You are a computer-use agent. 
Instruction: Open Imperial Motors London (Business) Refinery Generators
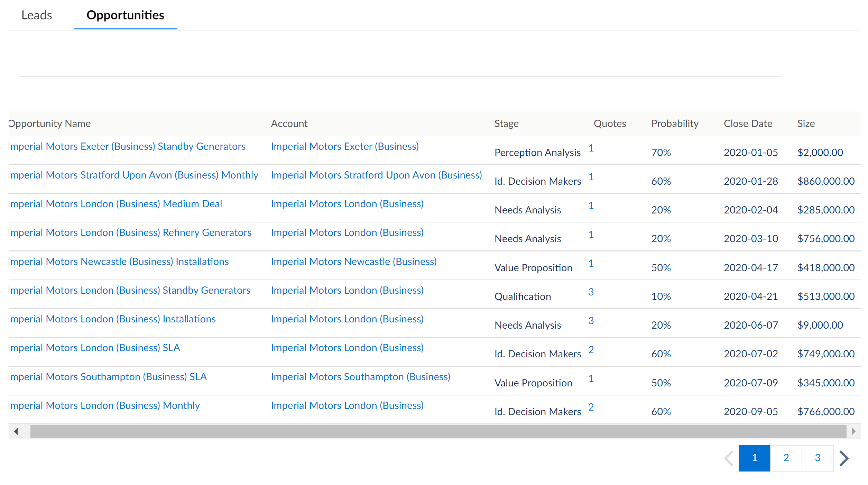coord(130,232)
